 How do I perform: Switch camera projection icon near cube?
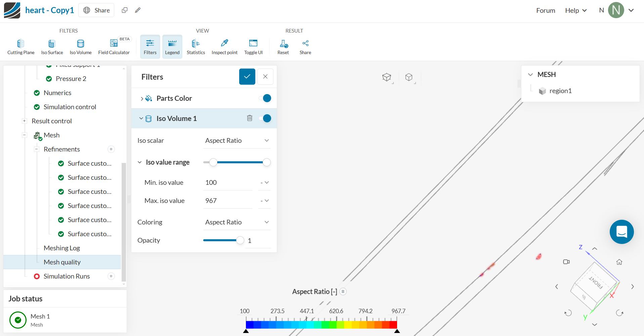(x=566, y=262)
